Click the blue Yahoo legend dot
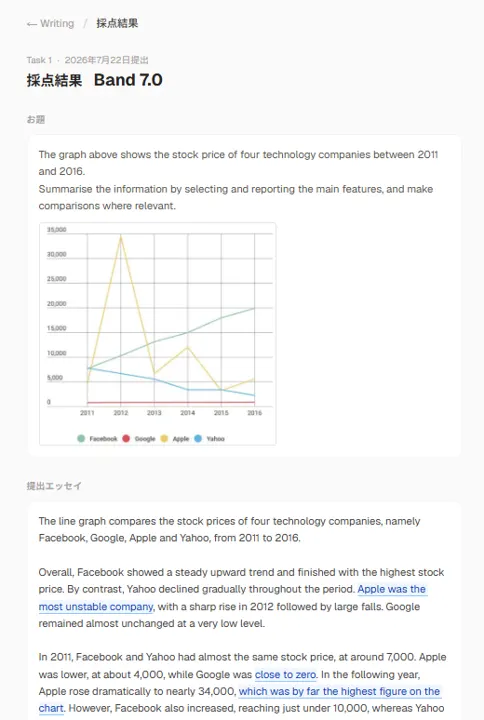The height and width of the screenshot is (720, 484). [x=198, y=439]
